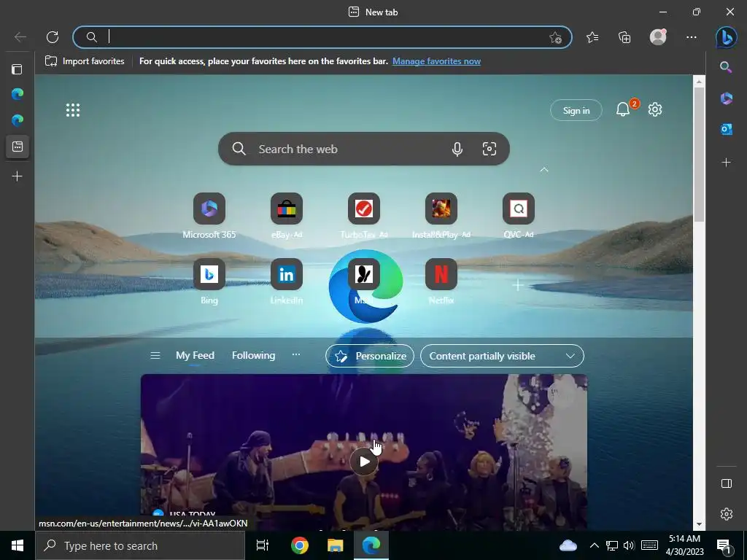Open the apps grid launcher
Screen dimensions: 747x560
click(x=73, y=110)
